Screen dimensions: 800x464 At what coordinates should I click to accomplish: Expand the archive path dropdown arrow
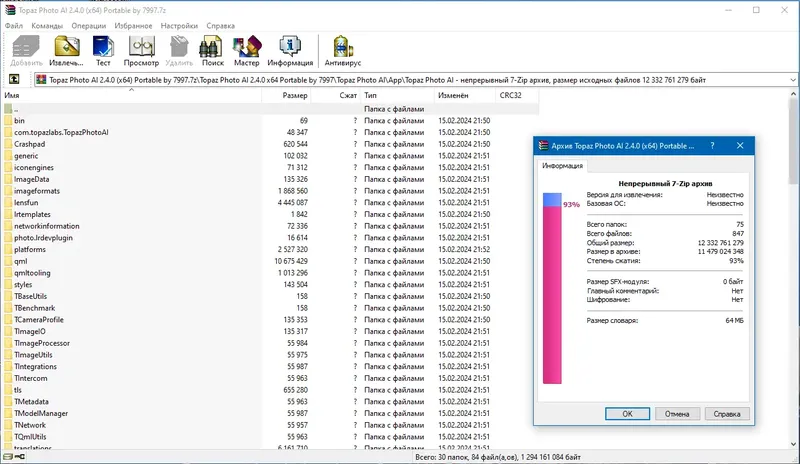point(792,80)
